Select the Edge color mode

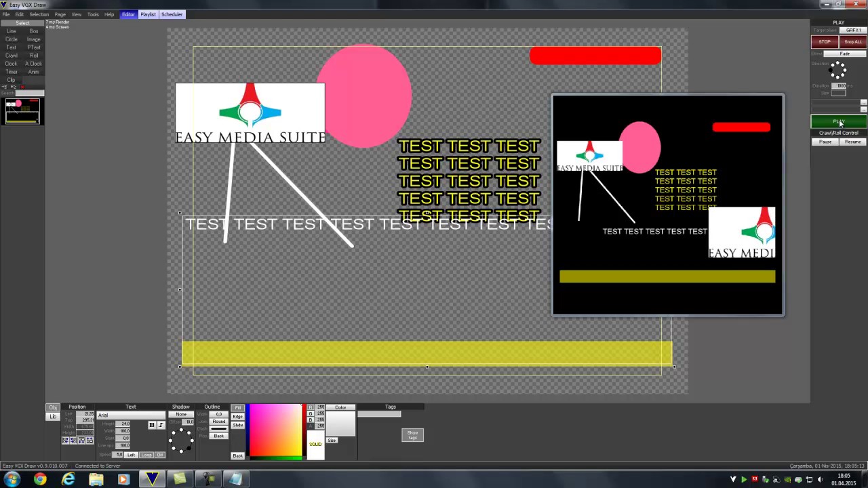pos(238,416)
